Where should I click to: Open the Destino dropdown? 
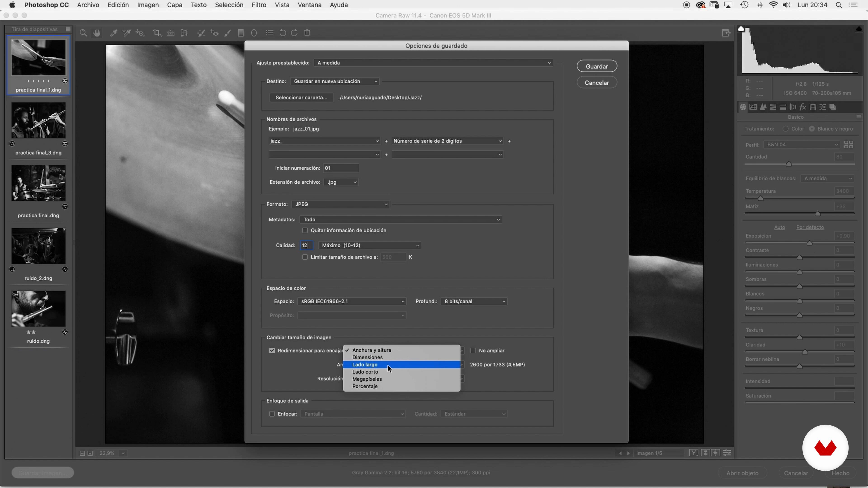(335, 81)
